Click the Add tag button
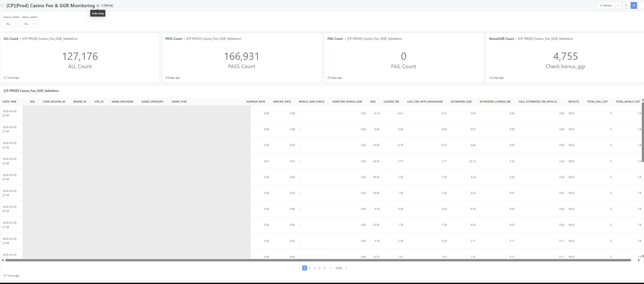The height and width of the screenshot is (284, 644). 107,6
